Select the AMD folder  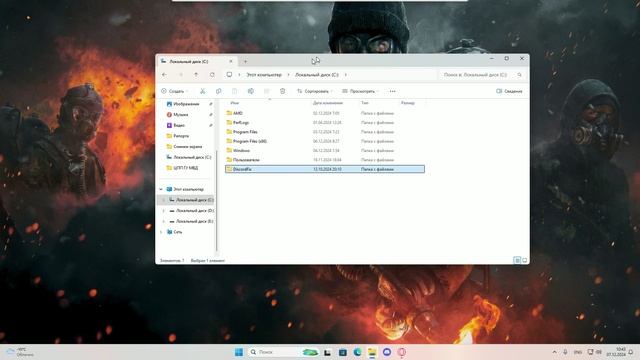tap(324, 113)
